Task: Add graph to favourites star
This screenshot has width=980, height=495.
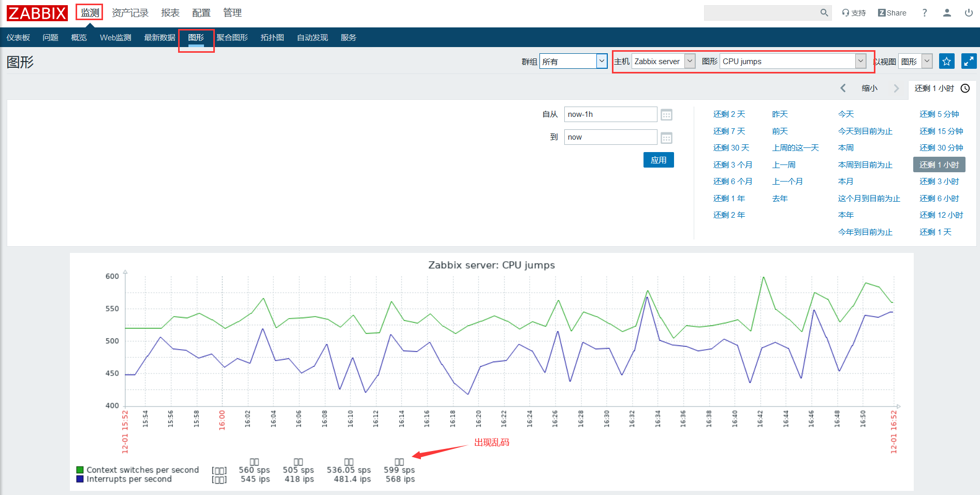Action: pos(947,62)
